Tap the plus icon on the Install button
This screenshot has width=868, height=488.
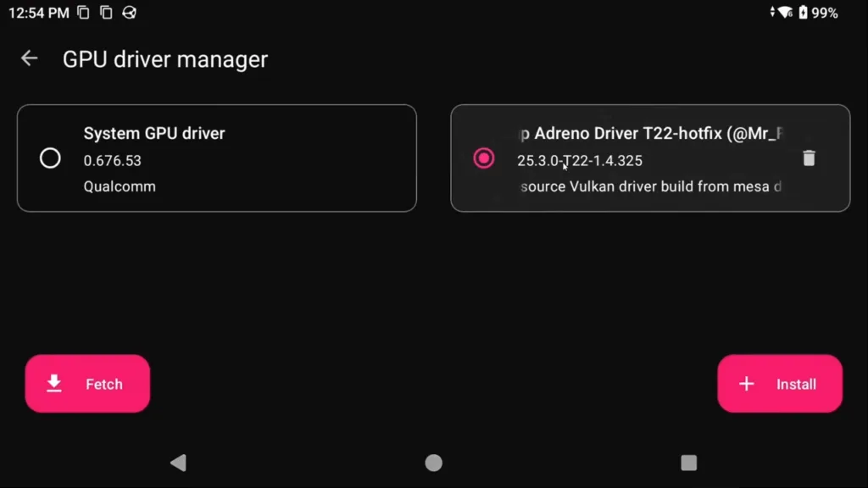click(746, 384)
